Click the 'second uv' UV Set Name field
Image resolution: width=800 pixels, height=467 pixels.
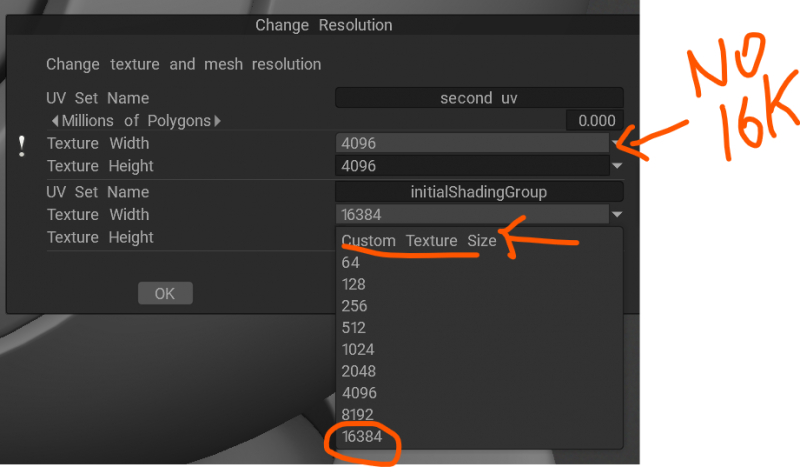pyautogui.click(x=479, y=98)
